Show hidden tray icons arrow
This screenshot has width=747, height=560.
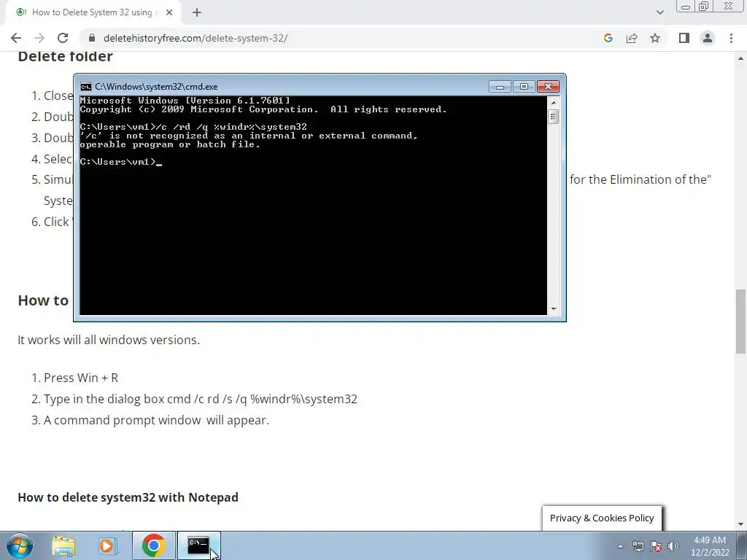[620, 546]
